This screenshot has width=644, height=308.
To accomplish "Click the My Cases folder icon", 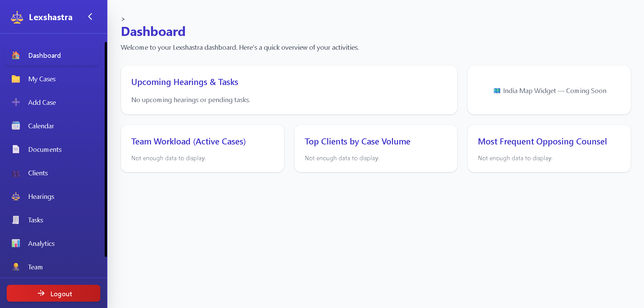I will [x=16, y=79].
